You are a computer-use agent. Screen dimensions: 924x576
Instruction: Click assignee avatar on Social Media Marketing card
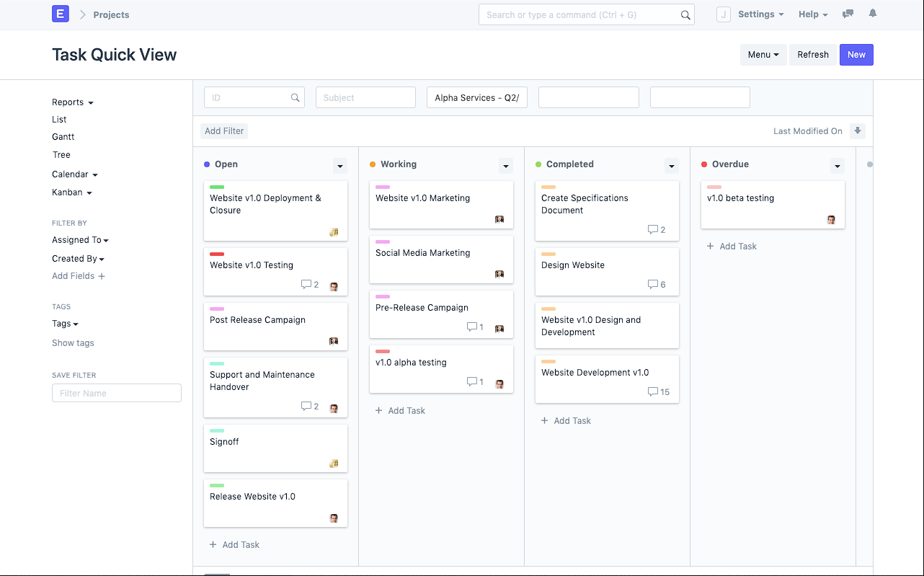[x=499, y=274]
